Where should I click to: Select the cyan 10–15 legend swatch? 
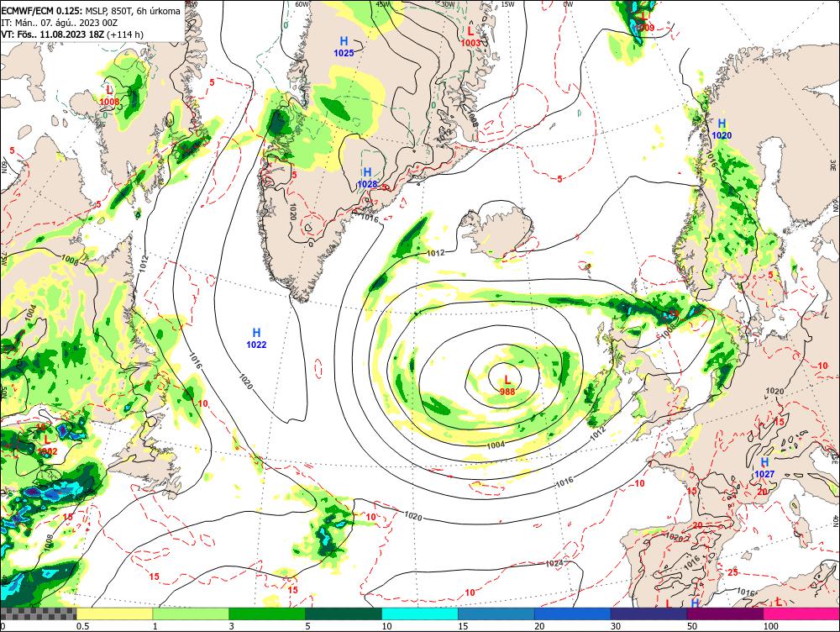[419, 614]
